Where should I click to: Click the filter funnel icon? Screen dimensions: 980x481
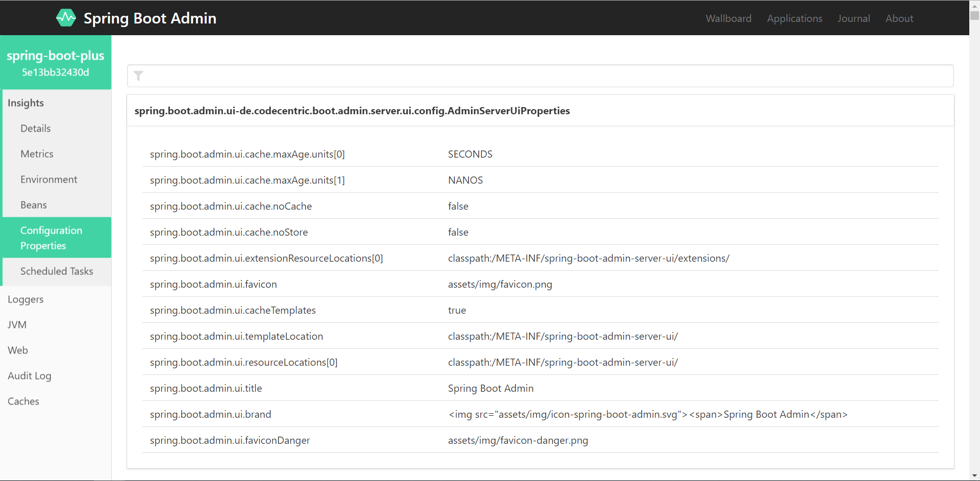click(138, 76)
